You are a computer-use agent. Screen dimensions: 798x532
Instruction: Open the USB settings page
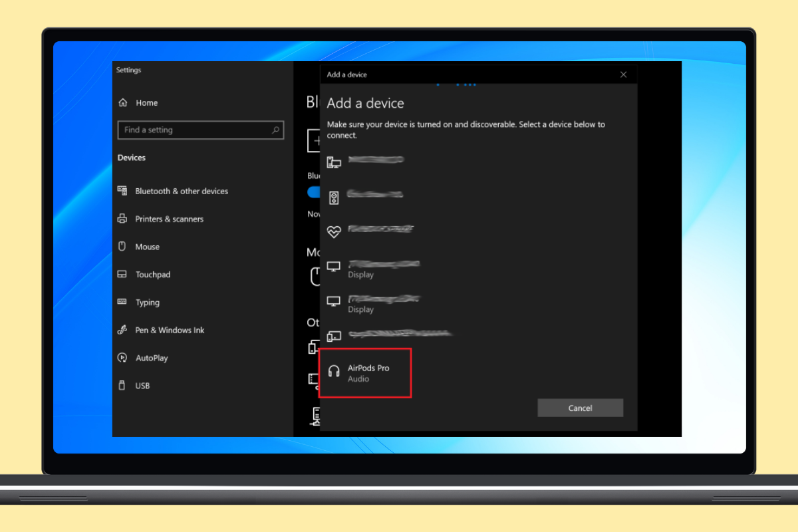coord(134,386)
